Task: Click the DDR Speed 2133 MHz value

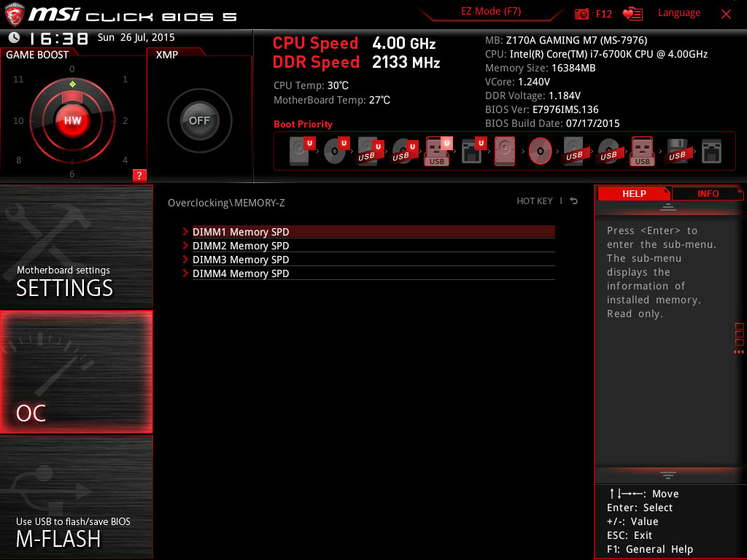Action: click(406, 63)
